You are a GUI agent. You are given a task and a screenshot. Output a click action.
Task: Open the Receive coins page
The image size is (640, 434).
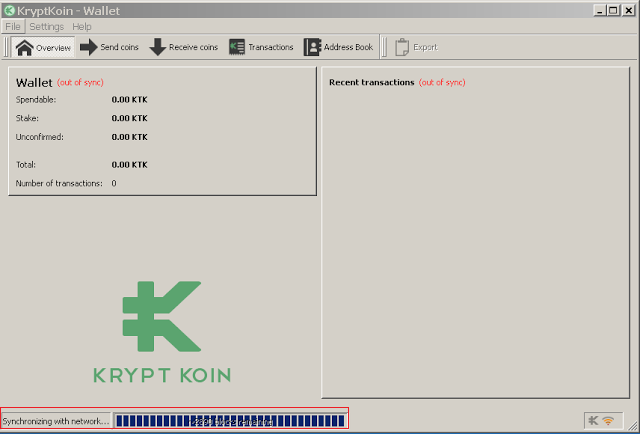click(x=184, y=47)
